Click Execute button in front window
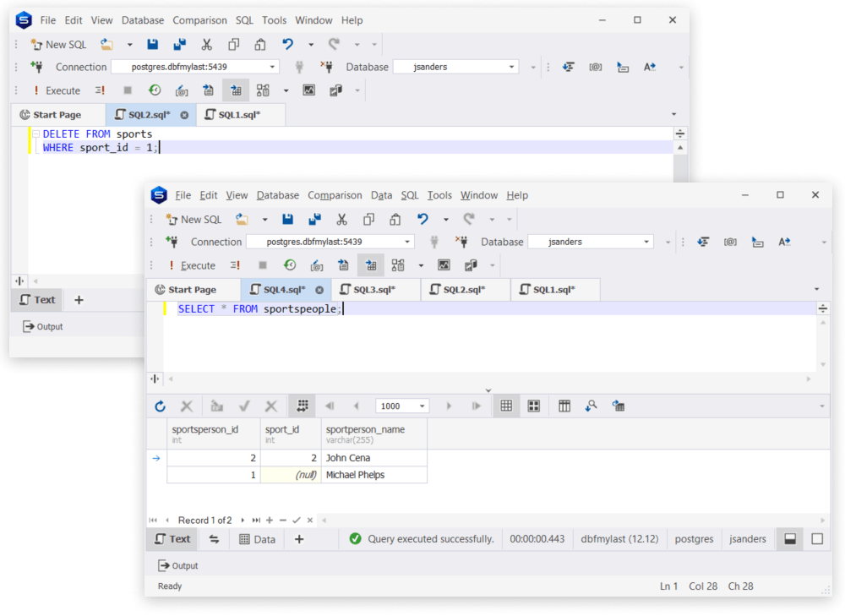The height and width of the screenshot is (616, 845). coord(191,265)
